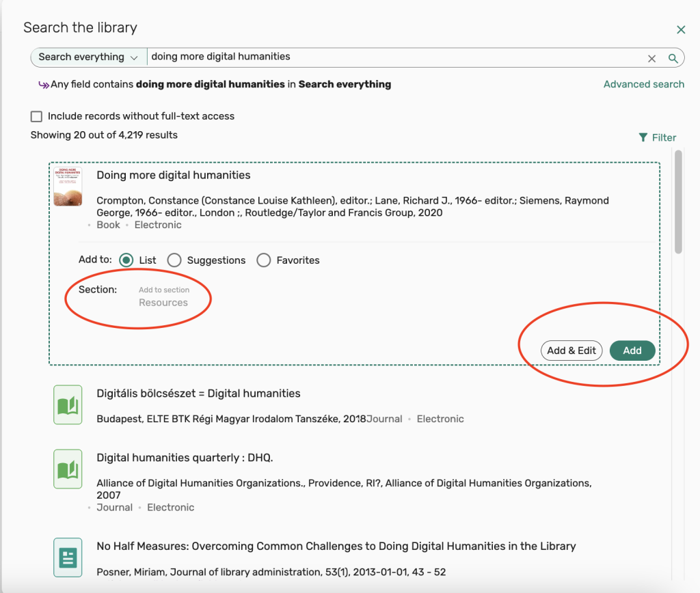Open the Advanced search link
Viewport: 700px width, 593px height.
click(x=643, y=84)
